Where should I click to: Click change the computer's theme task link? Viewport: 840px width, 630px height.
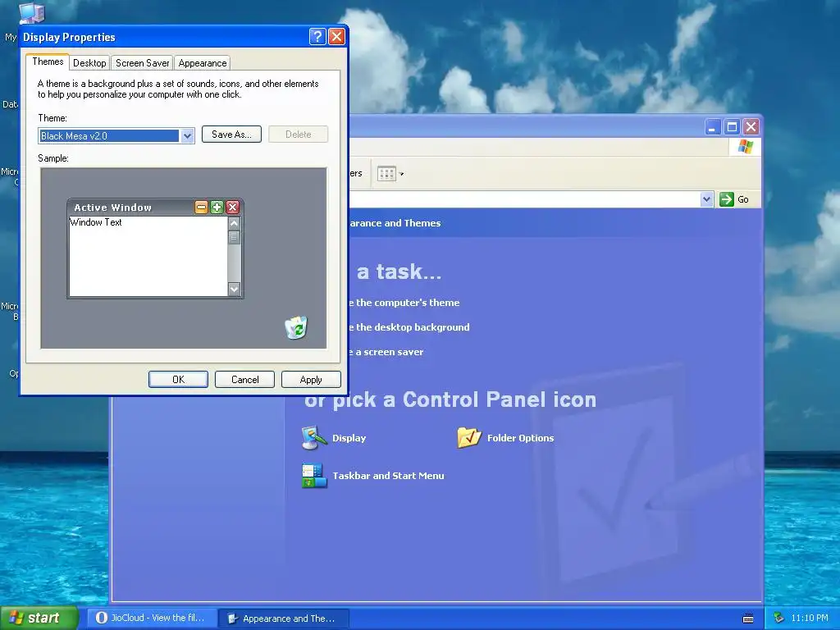tap(404, 303)
